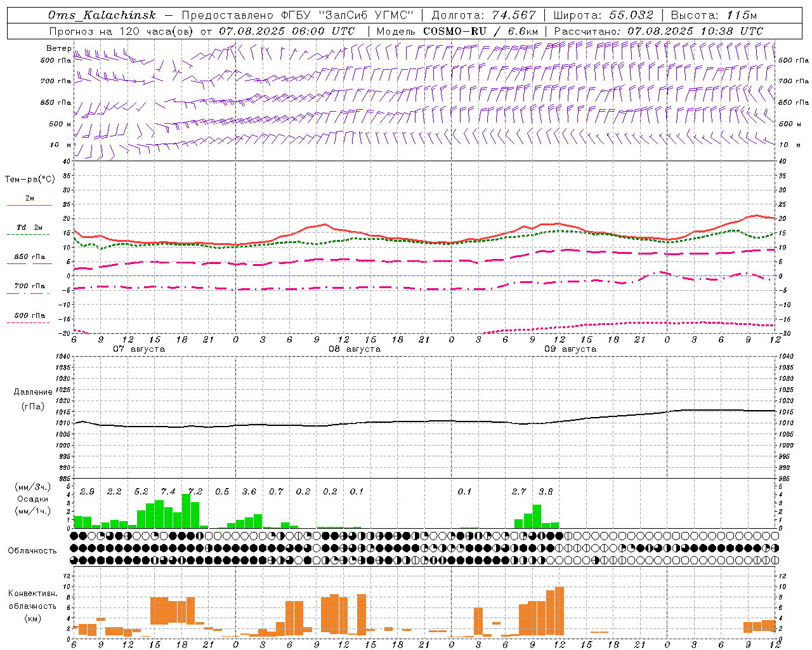Click the model label COSMO-RU / 6.6км
The width and height of the screenshot is (812, 650).
tap(480, 31)
